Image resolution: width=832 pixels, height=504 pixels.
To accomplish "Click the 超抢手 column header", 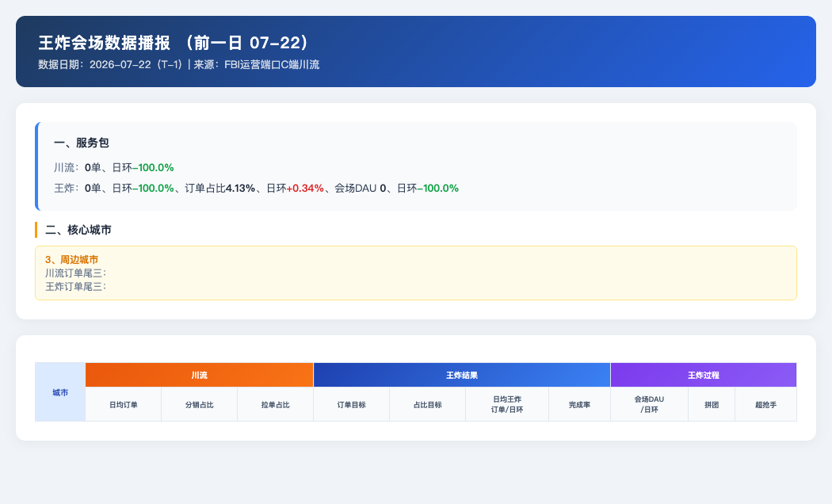I will click(x=765, y=404).
